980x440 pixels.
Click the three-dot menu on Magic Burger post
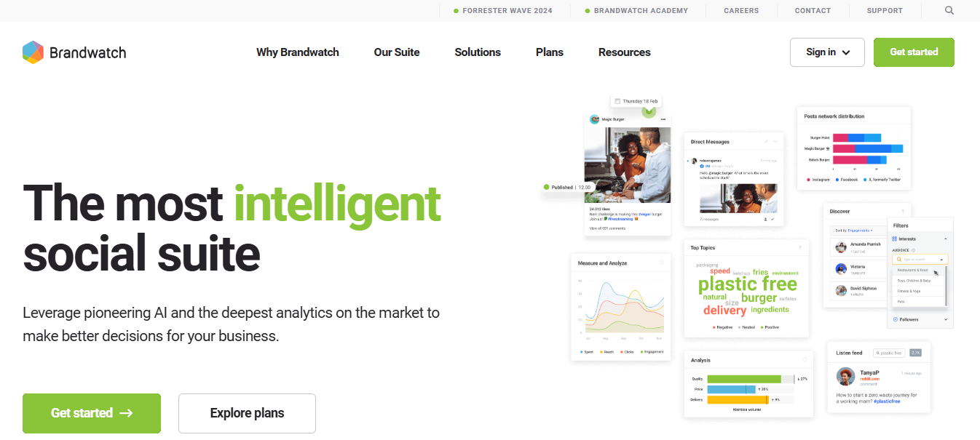pos(663,119)
